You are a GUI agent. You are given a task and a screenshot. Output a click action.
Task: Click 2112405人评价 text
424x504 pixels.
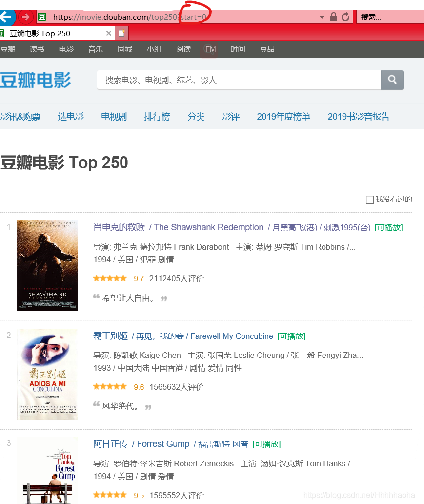(176, 278)
